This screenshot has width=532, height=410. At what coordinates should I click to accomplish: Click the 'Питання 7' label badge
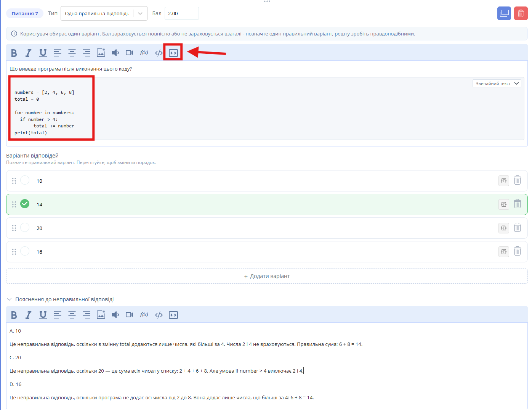tap(25, 13)
